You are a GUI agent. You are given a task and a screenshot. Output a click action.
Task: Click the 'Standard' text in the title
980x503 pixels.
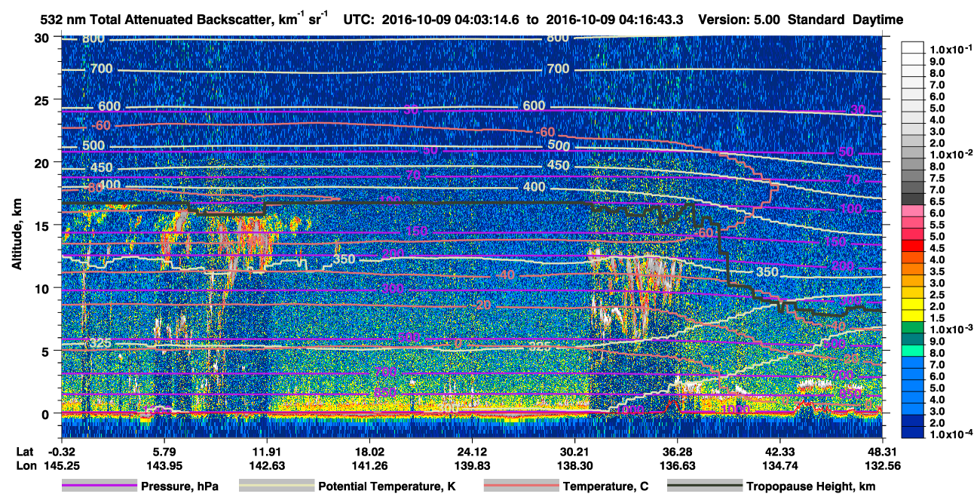tap(817, 19)
